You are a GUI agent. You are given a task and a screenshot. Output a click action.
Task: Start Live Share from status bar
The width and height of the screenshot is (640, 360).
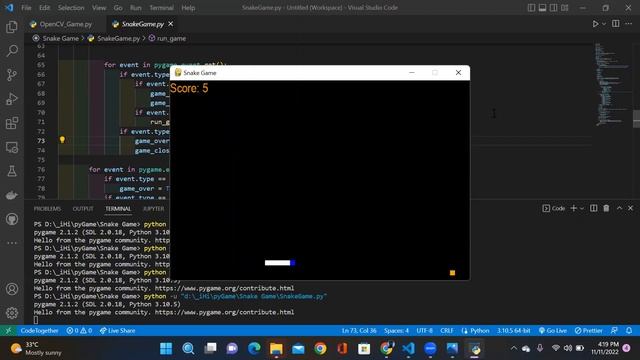point(118,331)
